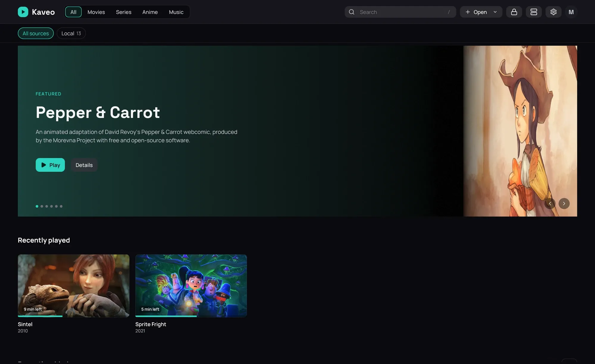Select the All sources filter chip
Image resolution: width=595 pixels, height=364 pixels.
36,33
